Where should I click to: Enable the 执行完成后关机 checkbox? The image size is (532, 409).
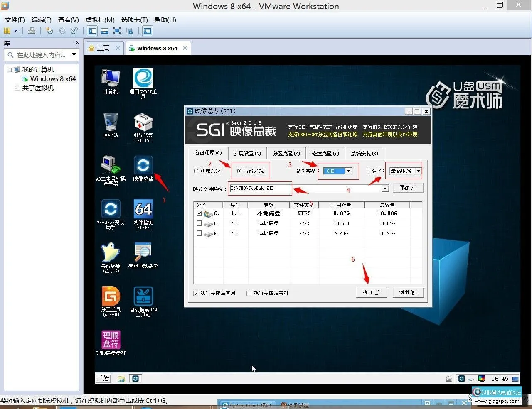(x=249, y=293)
